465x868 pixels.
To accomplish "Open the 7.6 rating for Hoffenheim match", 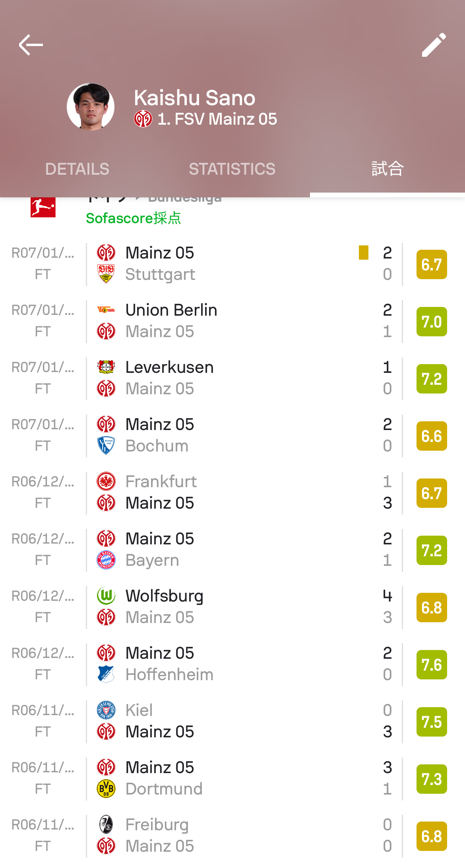I will [x=432, y=665].
